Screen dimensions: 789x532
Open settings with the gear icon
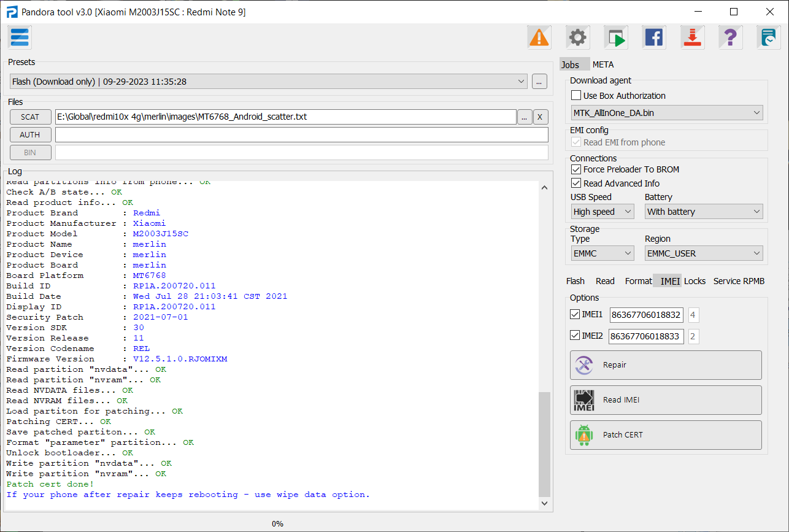pyautogui.click(x=577, y=37)
